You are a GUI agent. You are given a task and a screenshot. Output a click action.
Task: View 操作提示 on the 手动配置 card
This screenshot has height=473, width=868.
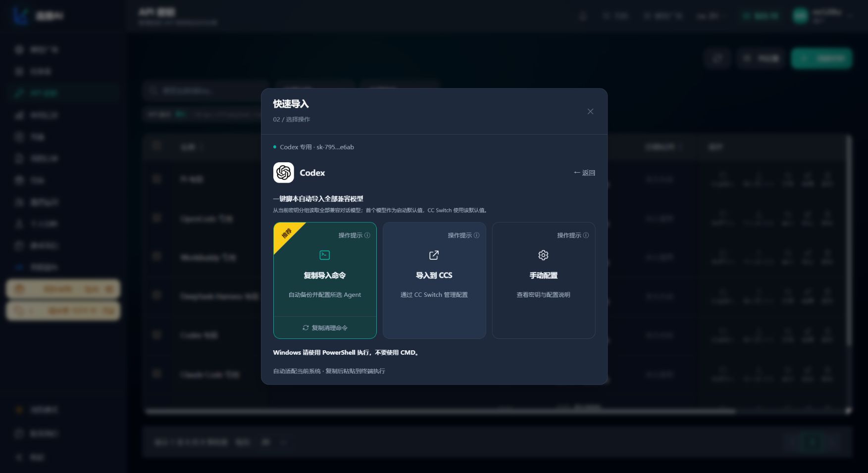[x=573, y=236]
